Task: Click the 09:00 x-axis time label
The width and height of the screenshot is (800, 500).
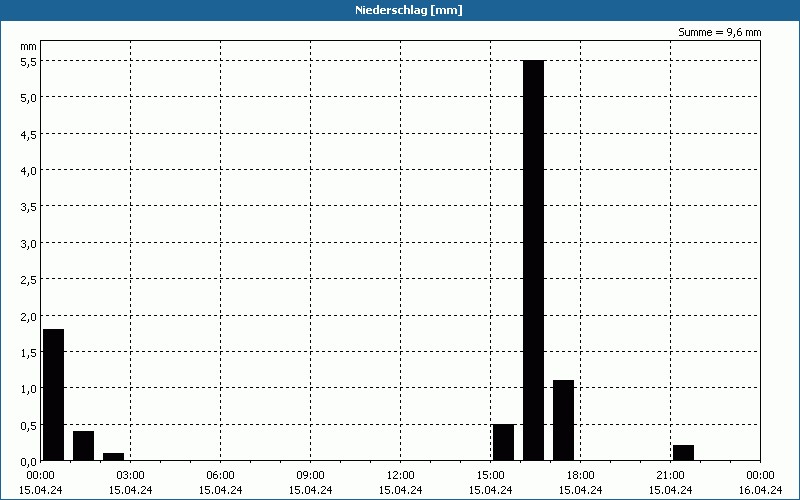Action: coord(311,476)
